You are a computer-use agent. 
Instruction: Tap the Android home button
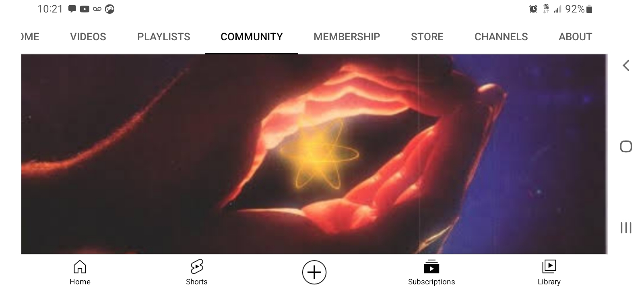tap(626, 147)
